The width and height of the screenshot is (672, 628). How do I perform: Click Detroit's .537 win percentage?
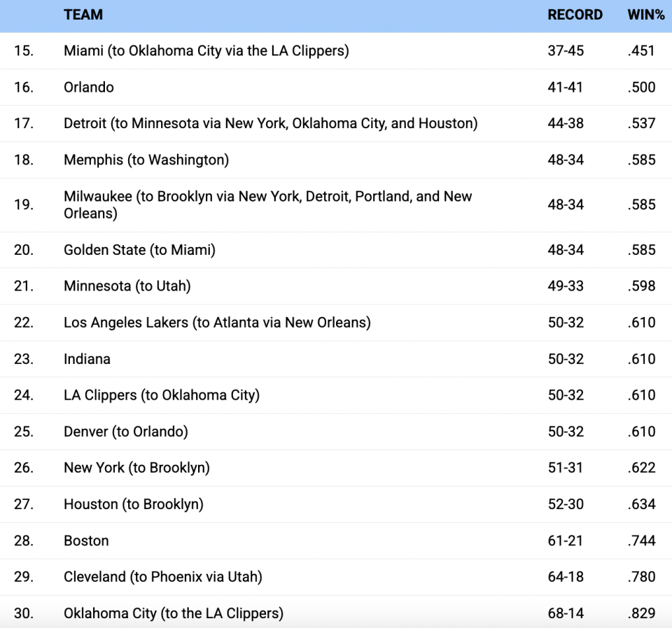pyautogui.click(x=642, y=123)
